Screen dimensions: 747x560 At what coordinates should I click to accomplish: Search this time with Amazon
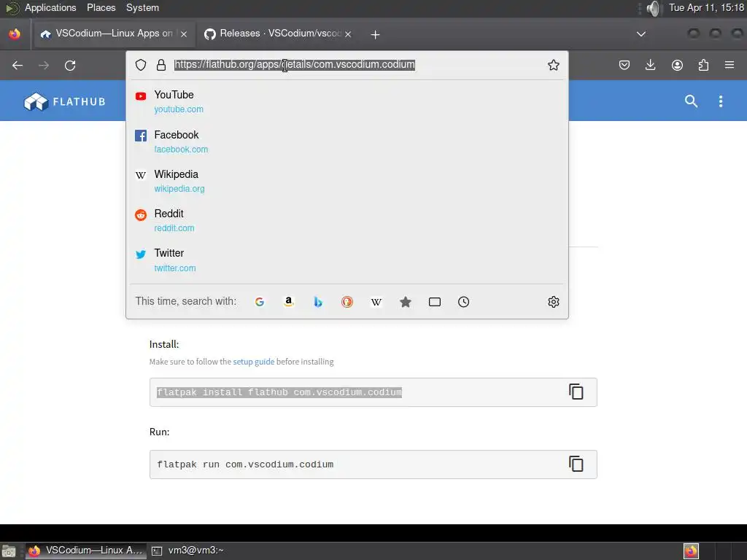[x=289, y=302]
